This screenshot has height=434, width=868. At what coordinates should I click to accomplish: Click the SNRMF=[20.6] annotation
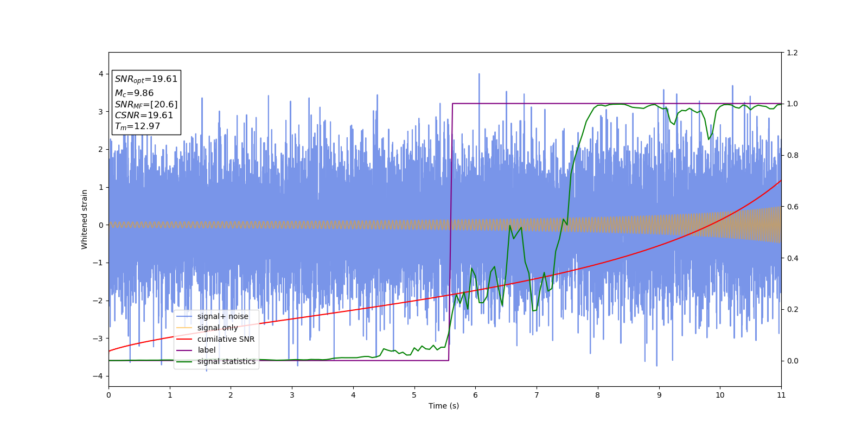click(146, 104)
